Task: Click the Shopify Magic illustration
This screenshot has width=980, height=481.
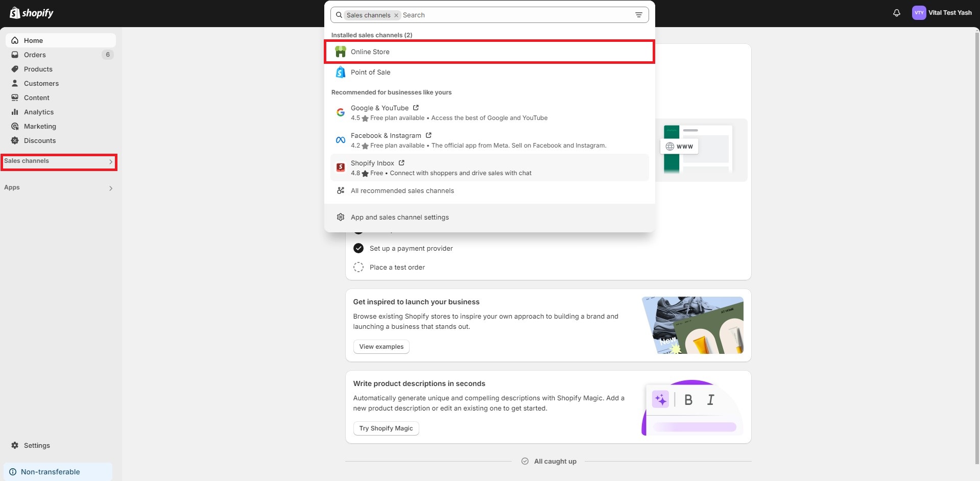Action: 692,407
